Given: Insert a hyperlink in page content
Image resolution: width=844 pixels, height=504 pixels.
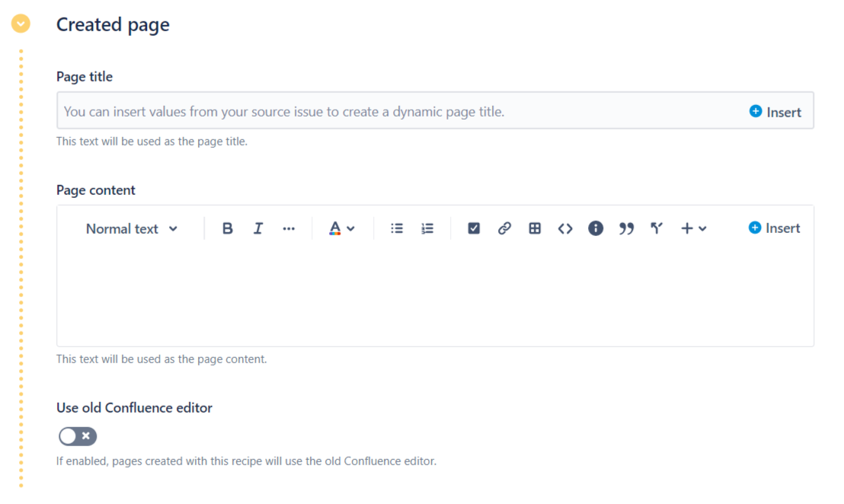Looking at the screenshot, I should click(504, 228).
